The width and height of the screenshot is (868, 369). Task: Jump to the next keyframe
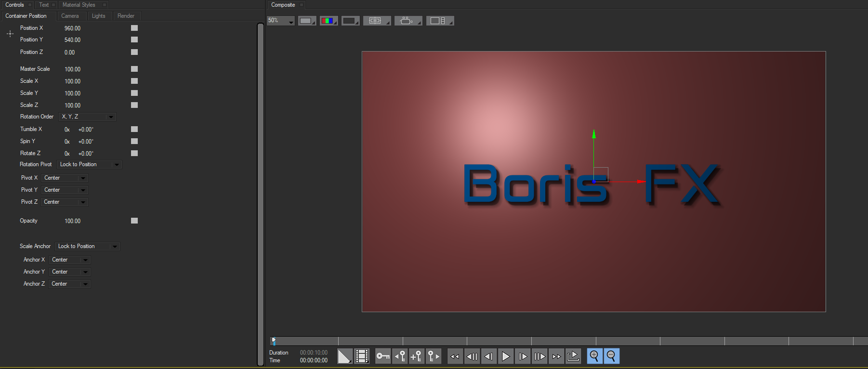[x=434, y=356]
